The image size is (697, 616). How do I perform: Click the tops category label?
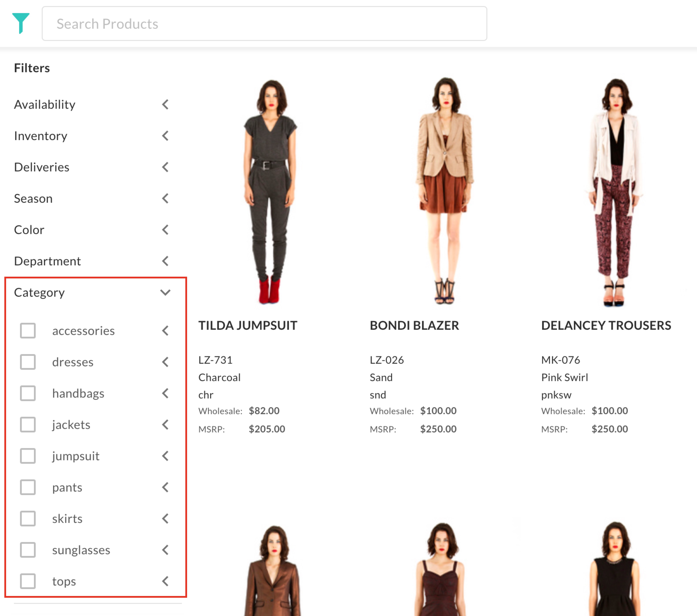64,582
